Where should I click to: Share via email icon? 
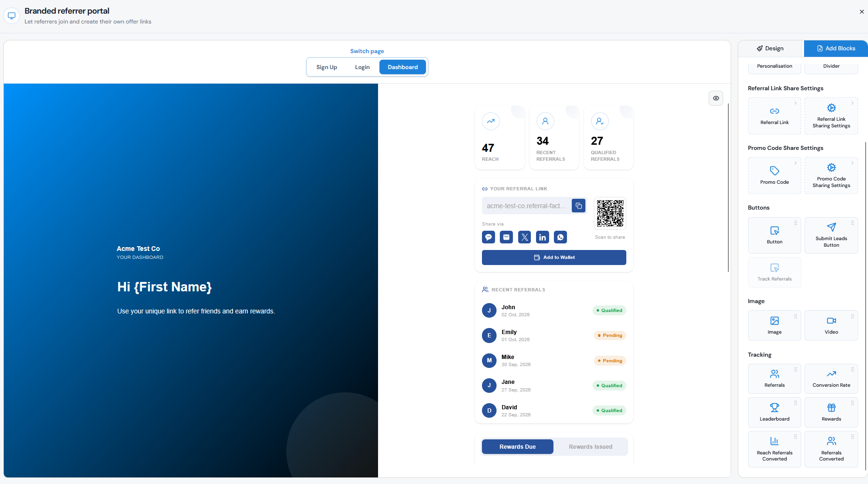coord(506,237)
